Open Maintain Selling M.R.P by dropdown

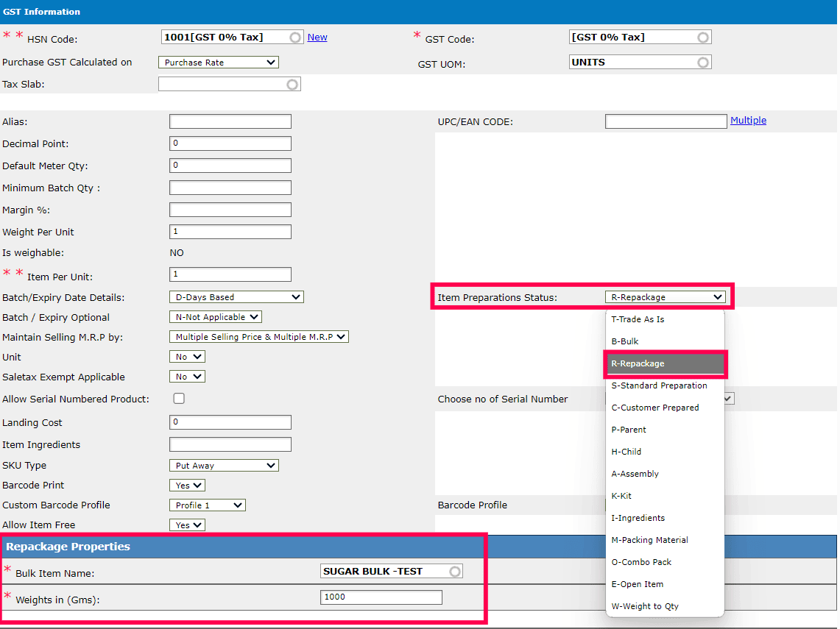(258, 337)
